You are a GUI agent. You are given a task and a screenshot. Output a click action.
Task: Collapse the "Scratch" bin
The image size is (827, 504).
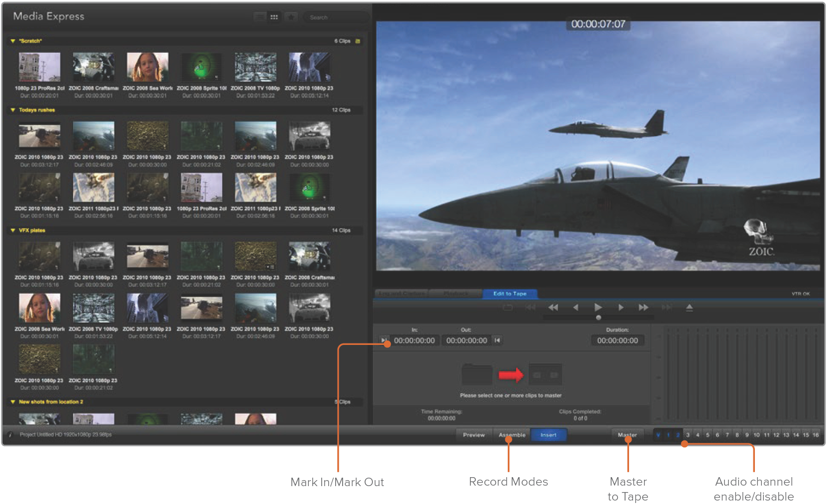(13, 41)
